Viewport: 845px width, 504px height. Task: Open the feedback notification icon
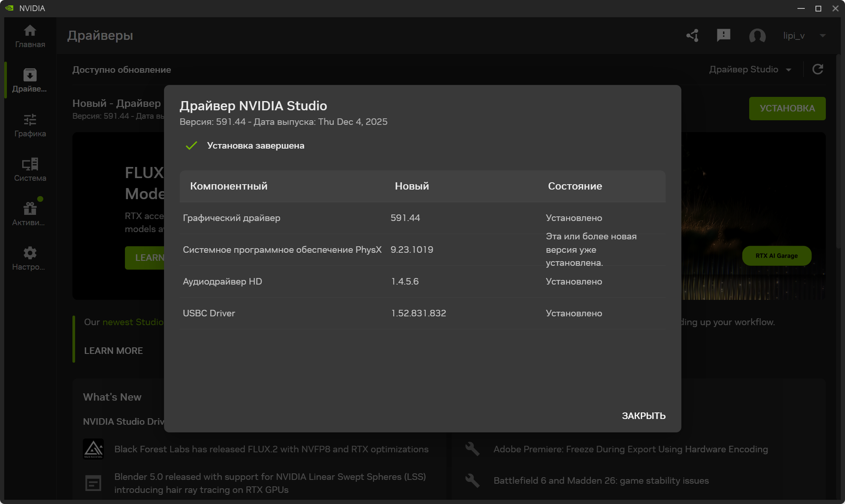(723, 36)
